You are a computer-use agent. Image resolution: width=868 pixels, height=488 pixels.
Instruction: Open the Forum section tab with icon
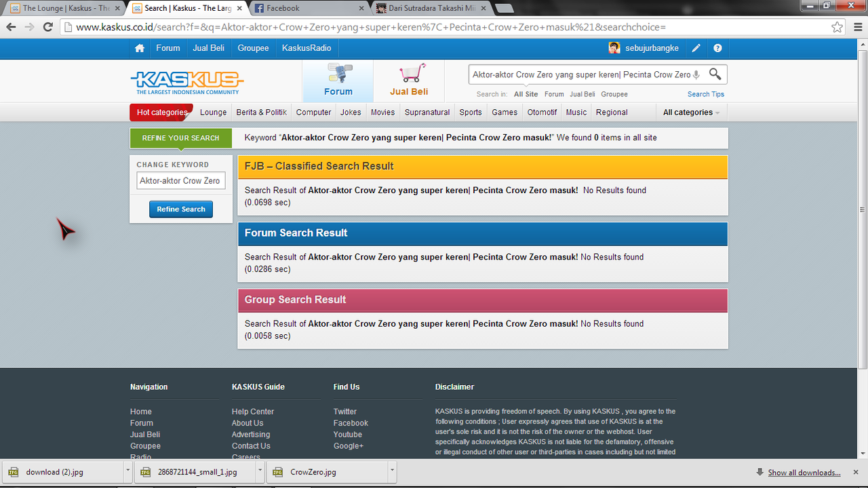(338, 81)
